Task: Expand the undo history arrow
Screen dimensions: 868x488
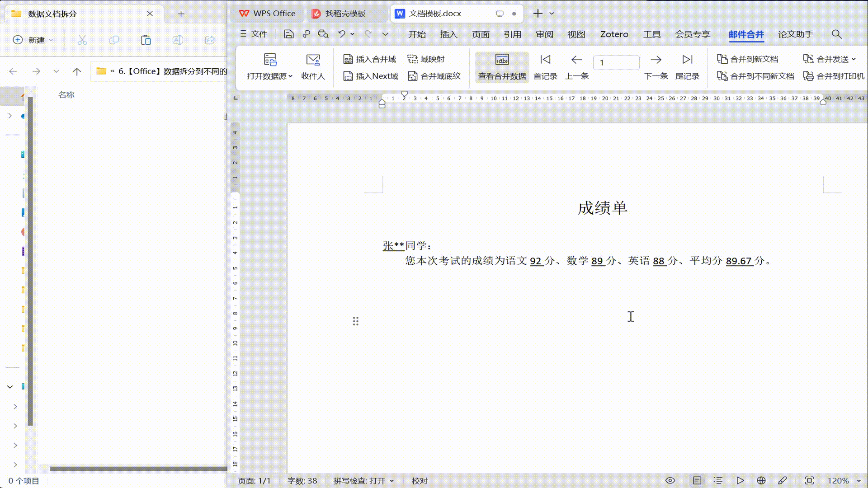Action: click(352, 34)
